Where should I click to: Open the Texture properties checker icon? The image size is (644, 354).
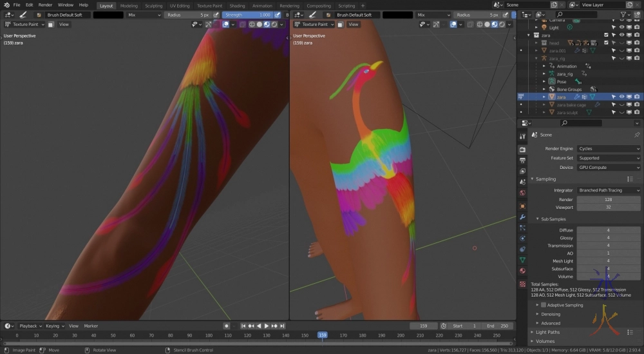522,284
